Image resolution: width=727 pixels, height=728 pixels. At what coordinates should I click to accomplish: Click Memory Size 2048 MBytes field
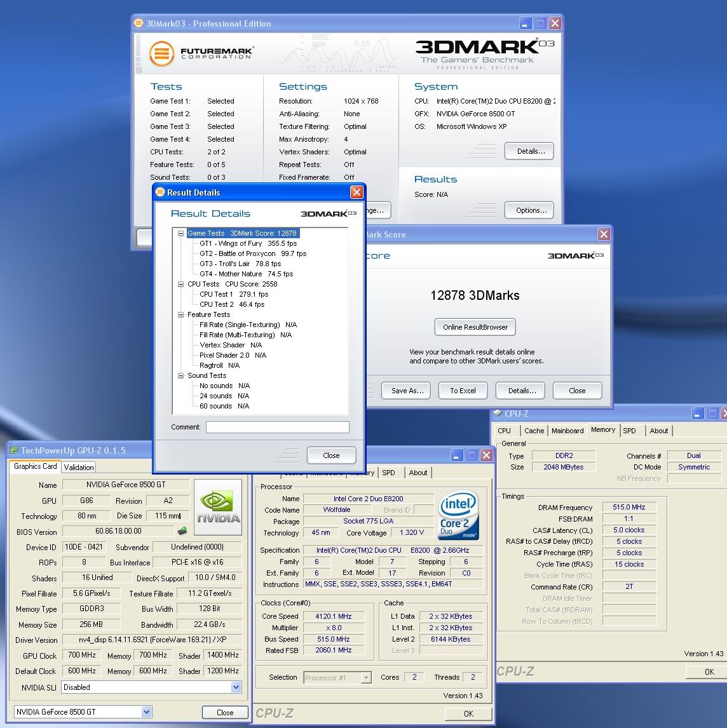(x=563, y=467)
